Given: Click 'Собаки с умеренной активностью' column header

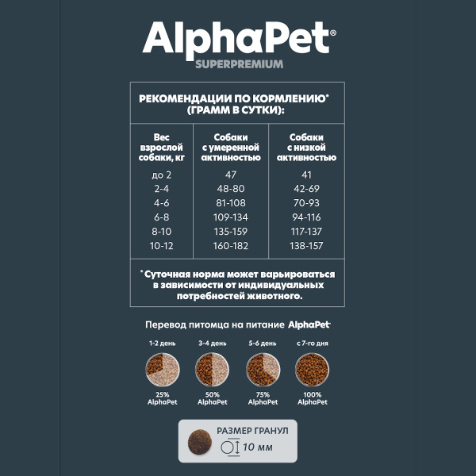Looking at the screenshot, I should 231,148.
